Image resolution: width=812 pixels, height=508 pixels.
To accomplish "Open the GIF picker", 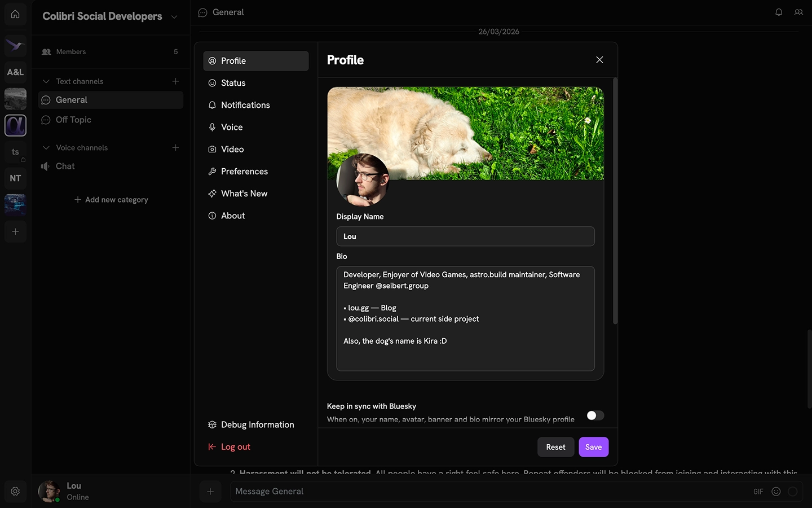I will tap(758, 492).
